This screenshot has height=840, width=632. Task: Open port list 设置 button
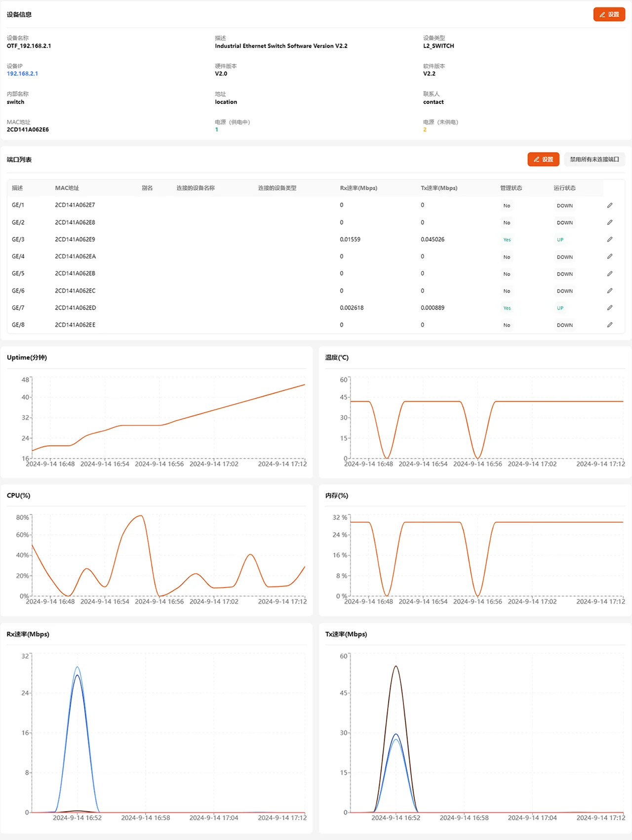(x=543, y=159)
